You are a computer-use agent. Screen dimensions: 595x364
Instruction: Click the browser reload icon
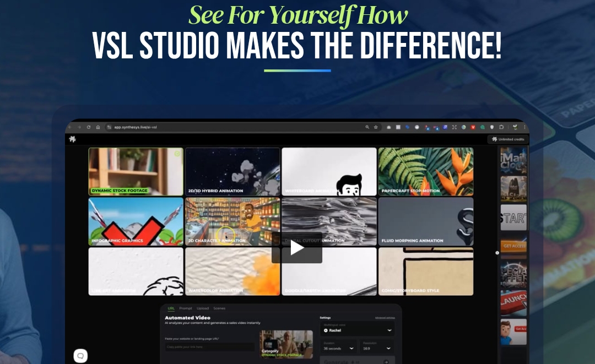coord(88,127)
